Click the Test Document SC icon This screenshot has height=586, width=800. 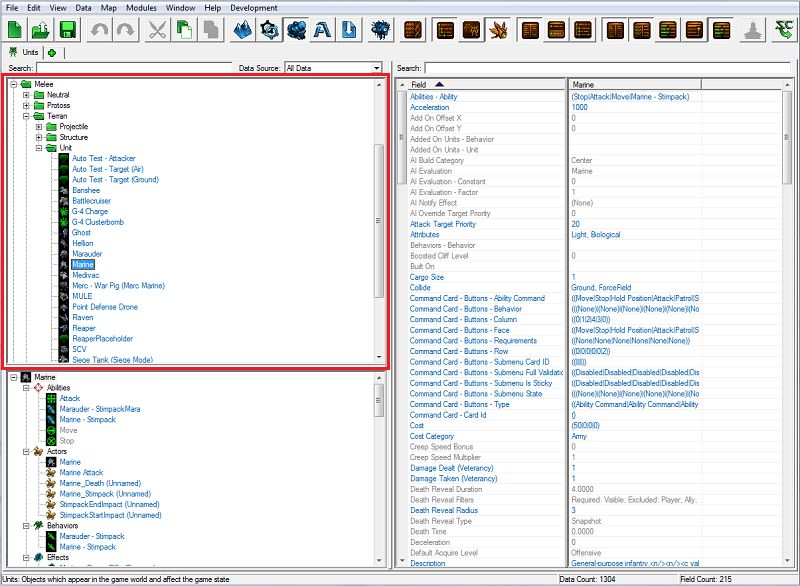[784, 30]
